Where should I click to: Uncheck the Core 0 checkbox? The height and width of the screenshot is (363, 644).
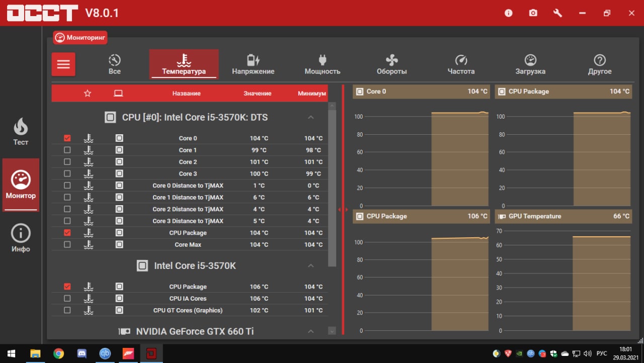pos(67,138)
